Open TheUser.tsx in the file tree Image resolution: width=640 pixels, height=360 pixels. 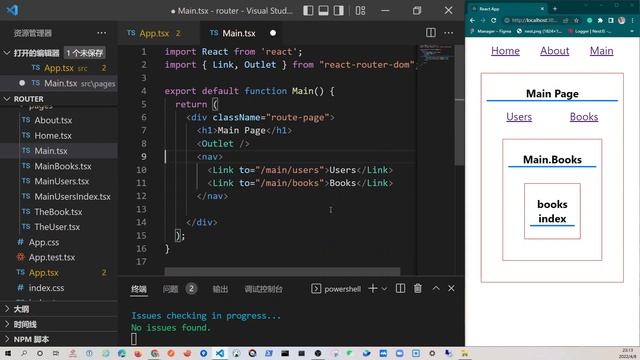tap(57, 227)
